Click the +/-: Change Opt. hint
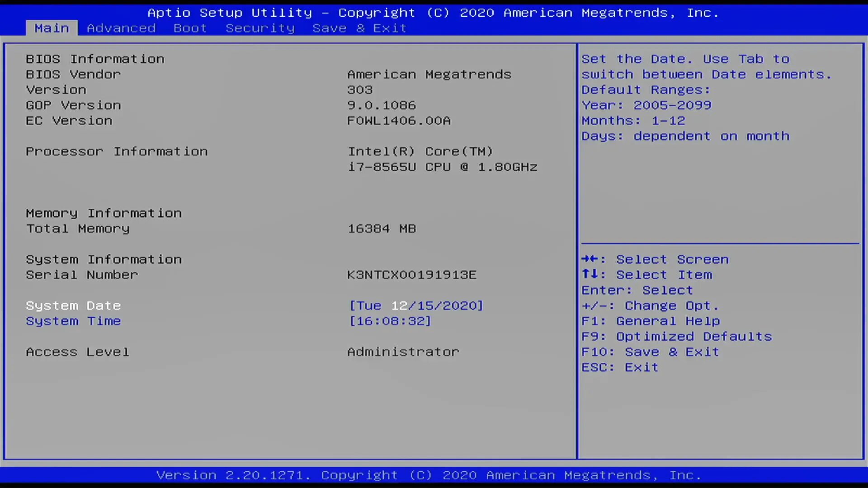This screenshot has width=868, height=488. point(650,306)
